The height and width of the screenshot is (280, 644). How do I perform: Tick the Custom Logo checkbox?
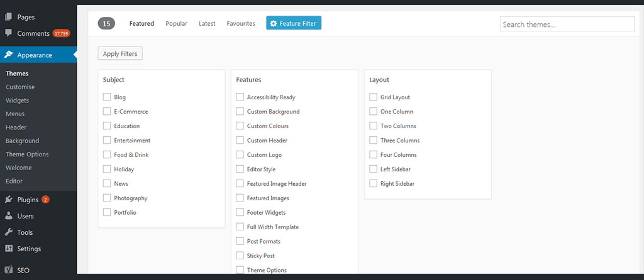coord(240,154)
